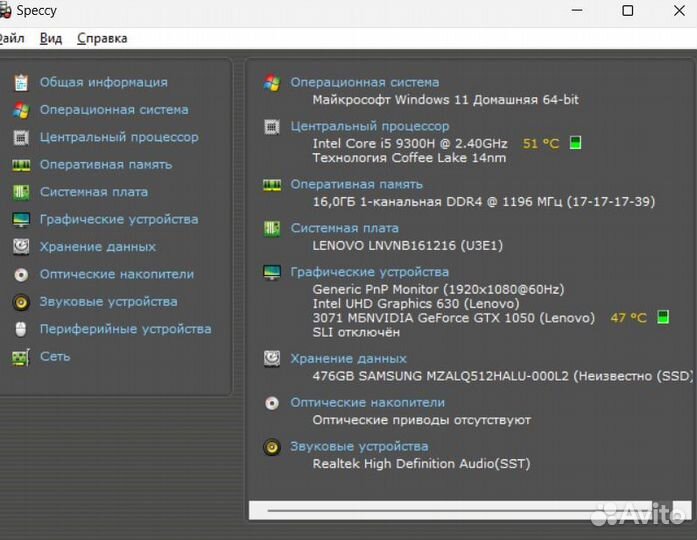Open the Справка menu
This screenshot has width=697, height=540.
[x=102, y=38]
